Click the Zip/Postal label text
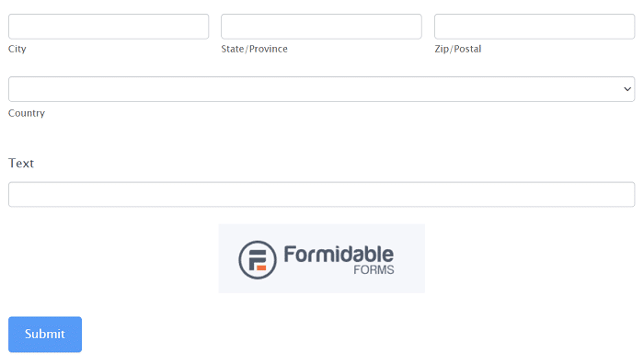Viewport: 644px width, 364px height. 458,49
